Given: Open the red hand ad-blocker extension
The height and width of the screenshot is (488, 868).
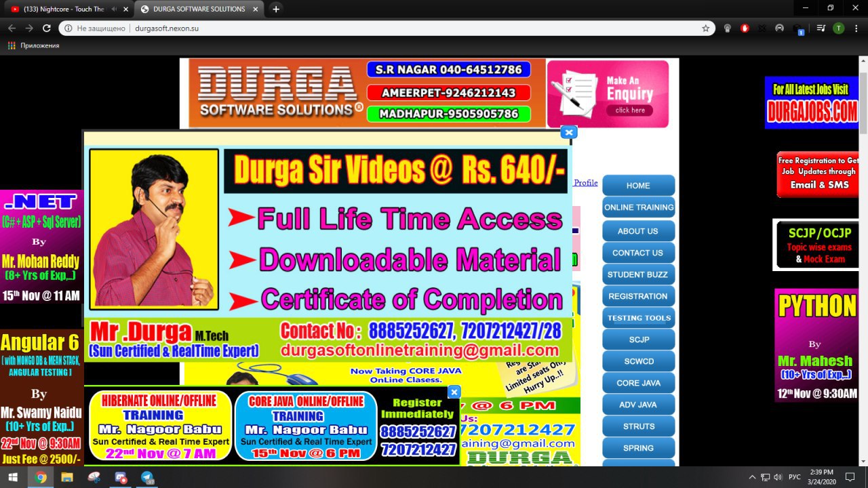Looking at the screenshot, I should pyautogui.click(x=745, y=28).
